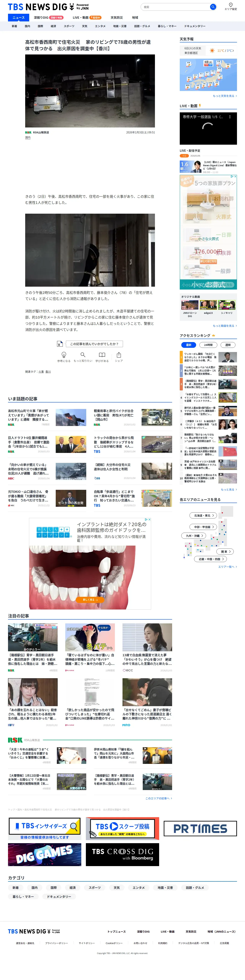Close the implant ad X icon
The height and width of the screenshot is (980, 245).
[x=149, y=519]
